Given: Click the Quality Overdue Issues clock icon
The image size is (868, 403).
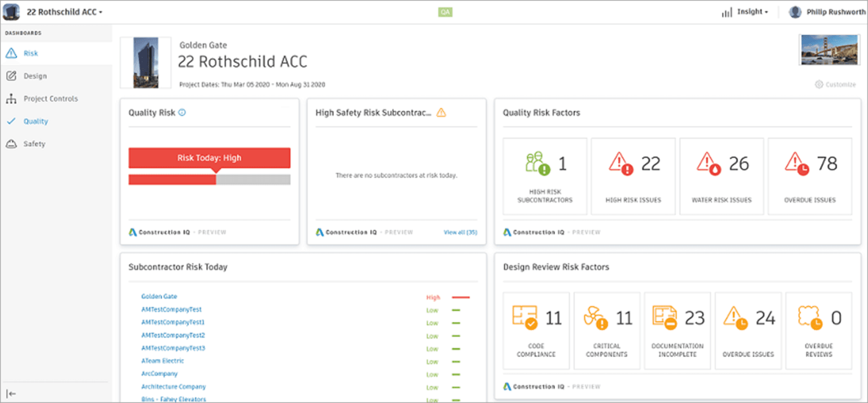Looking at the screenshot, I should point(797,164).
